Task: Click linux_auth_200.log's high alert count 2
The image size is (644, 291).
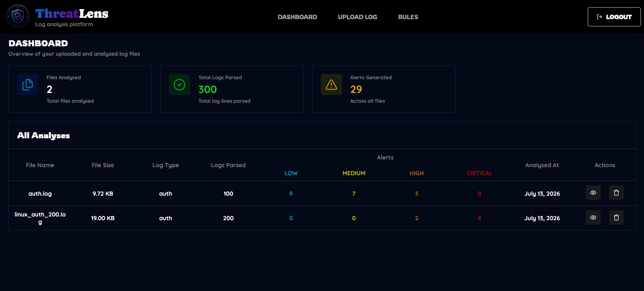Action: pyautogui.click(x=417, y=218)
